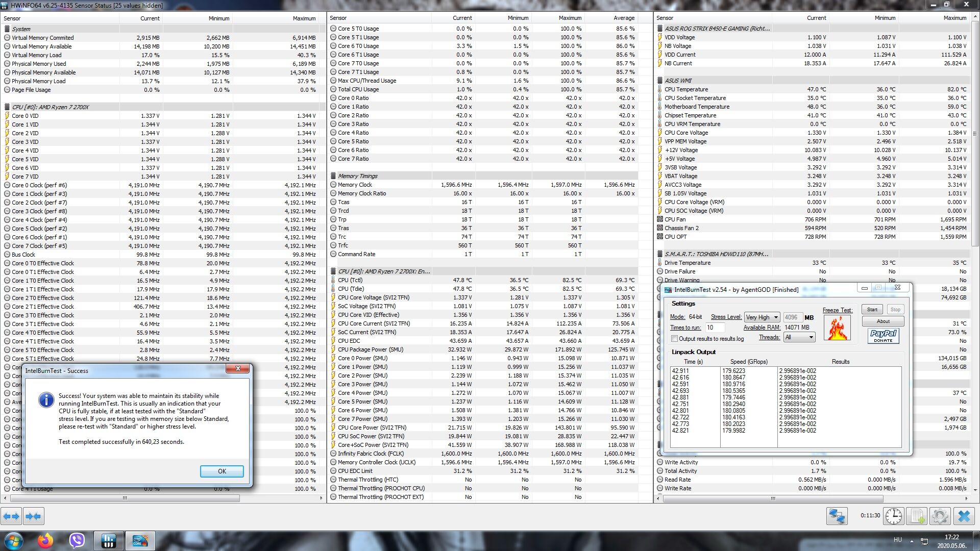980x551 pixels.
Task: Close the IntelBurnTest Success dialog
Action: pos(238,368)
